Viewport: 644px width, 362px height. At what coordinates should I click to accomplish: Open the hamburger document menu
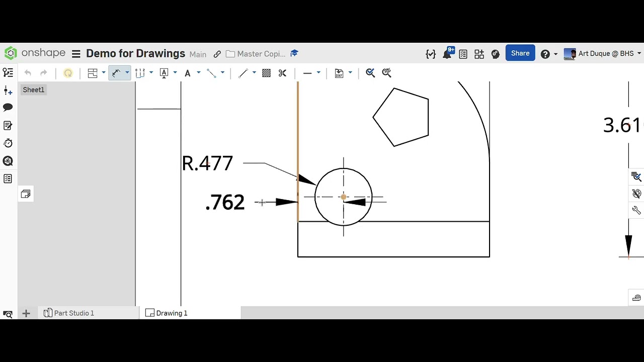click(x=76, y=54)
